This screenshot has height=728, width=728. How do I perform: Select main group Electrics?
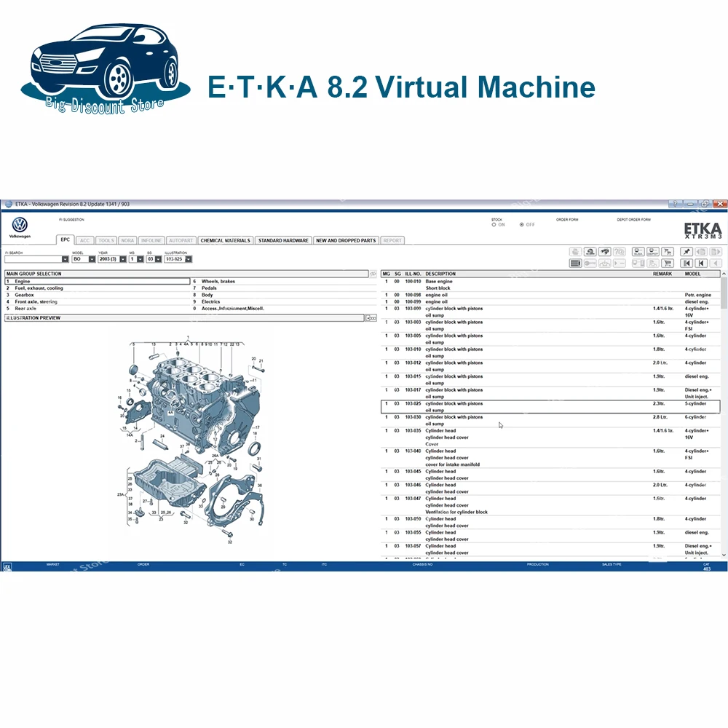click(x=284, y=302)
